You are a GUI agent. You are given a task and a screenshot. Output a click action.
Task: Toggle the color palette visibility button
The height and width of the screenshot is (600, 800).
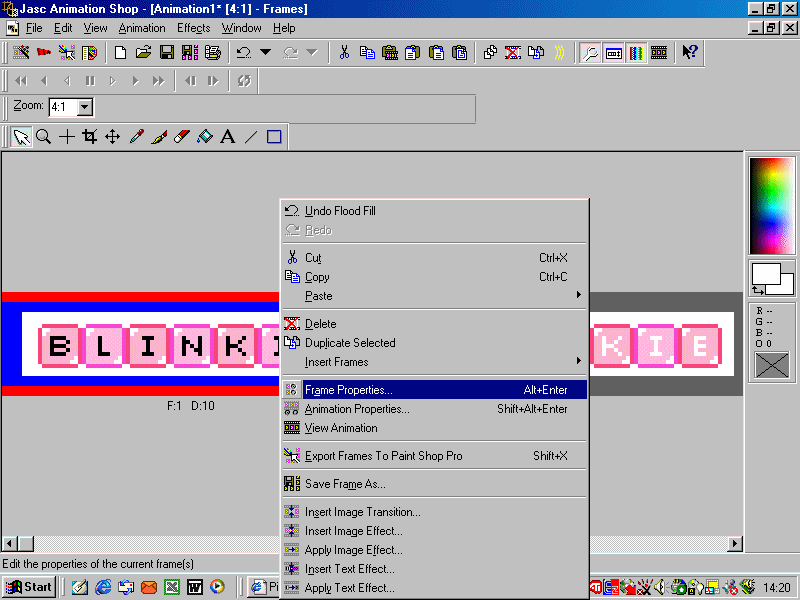coord(636,53)
